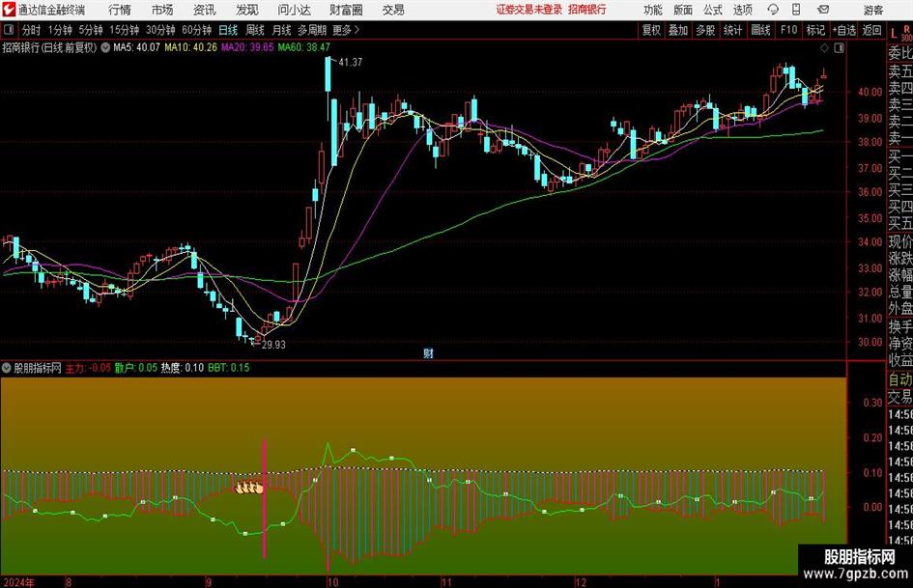This screenshot has width=913, height=588.
Task: Select the 日线 daily period tab
Action: pyautogui.click(x=228, y=30)
